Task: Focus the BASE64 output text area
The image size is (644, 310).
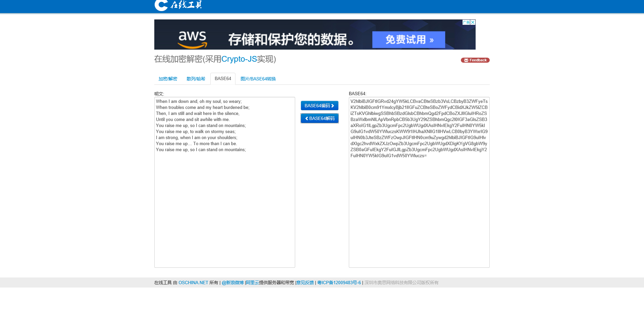Action: [x=419, y=182]
